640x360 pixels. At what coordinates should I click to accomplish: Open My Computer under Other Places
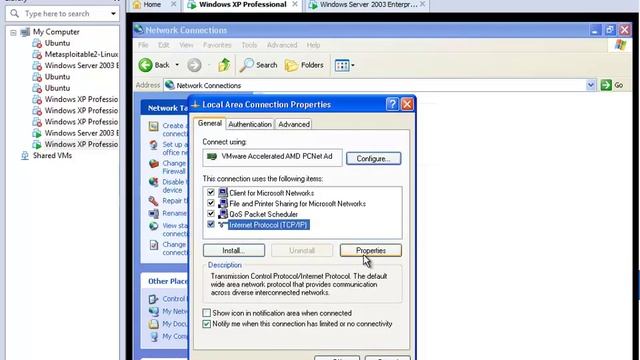[175, 336]
